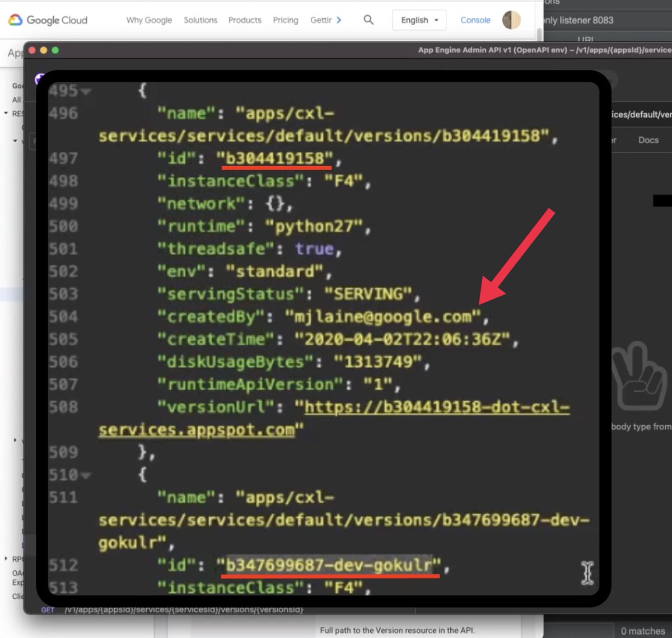Click the createTime value "2020-04-02T22:06:36Z"

(x=403, y=340)
